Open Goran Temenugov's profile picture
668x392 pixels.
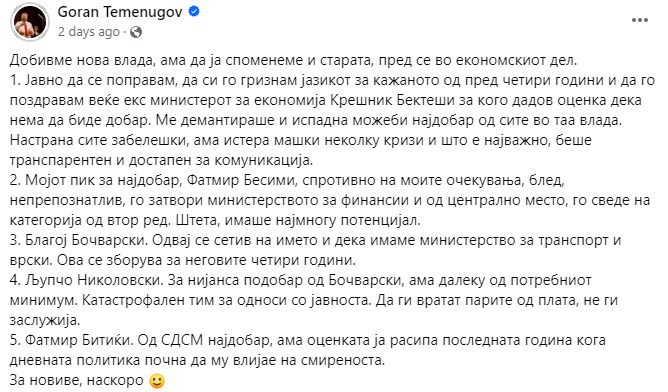point(30,22)
